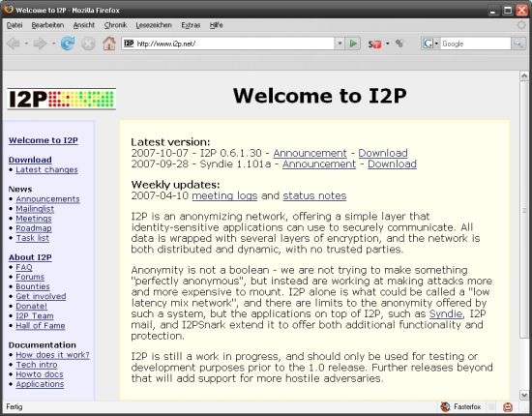
Task: Click inside the URL address field
Action: click(x=234, y=44)
